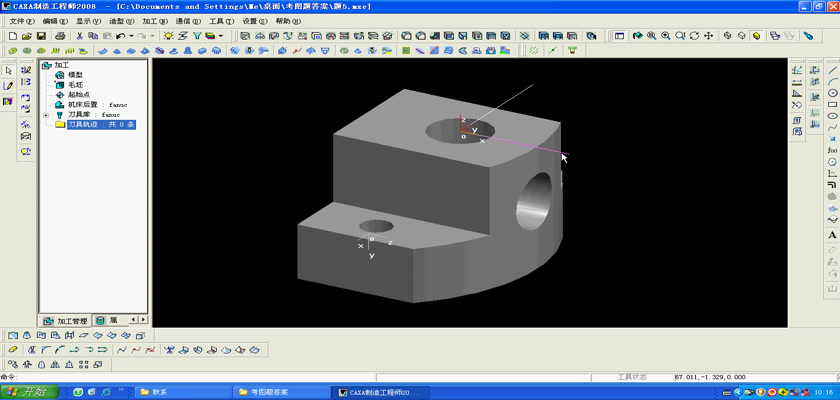Open the 显示 (Display) menu
The width and height of the screenshot is (840, 400).
pyautogui.click(x=88, y=21)
